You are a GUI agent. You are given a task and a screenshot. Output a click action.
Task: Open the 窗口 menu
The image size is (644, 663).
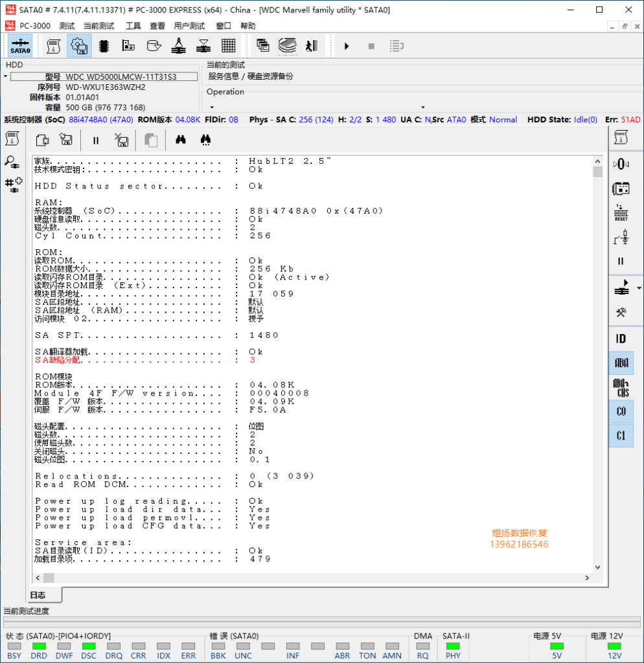[224, 26]
